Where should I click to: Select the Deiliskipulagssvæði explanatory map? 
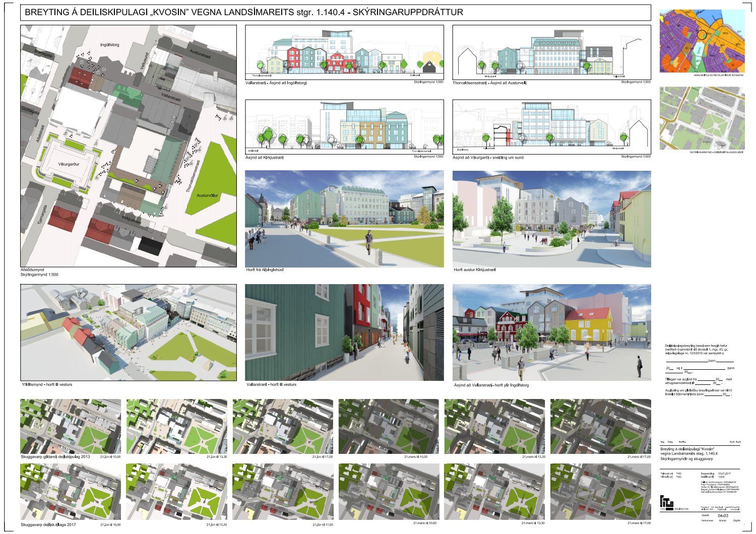tap(702, 118)
